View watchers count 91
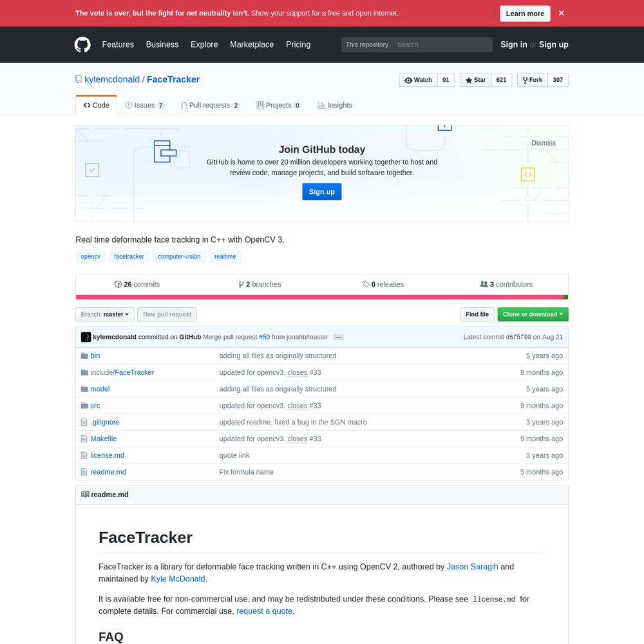The width and height of the screenshot is (644, 644). point(446,80)
